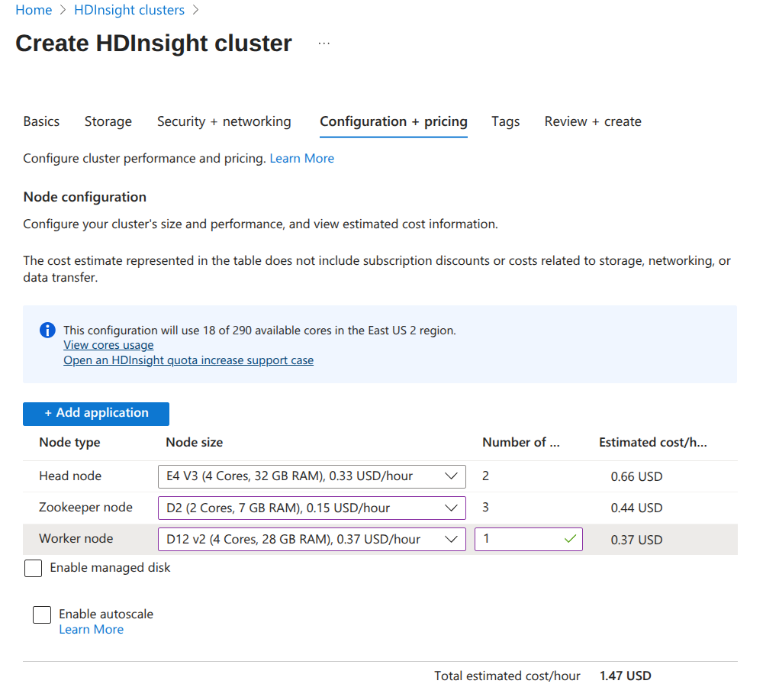Open the HDInsight quota increase support case link
779x700 pixels.
[x=188, y=360]
